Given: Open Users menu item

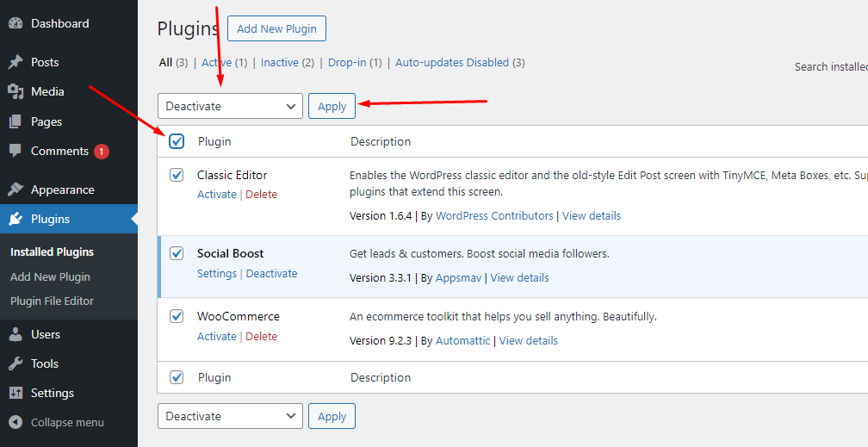Looking at the screenshot, I should 46,334.
